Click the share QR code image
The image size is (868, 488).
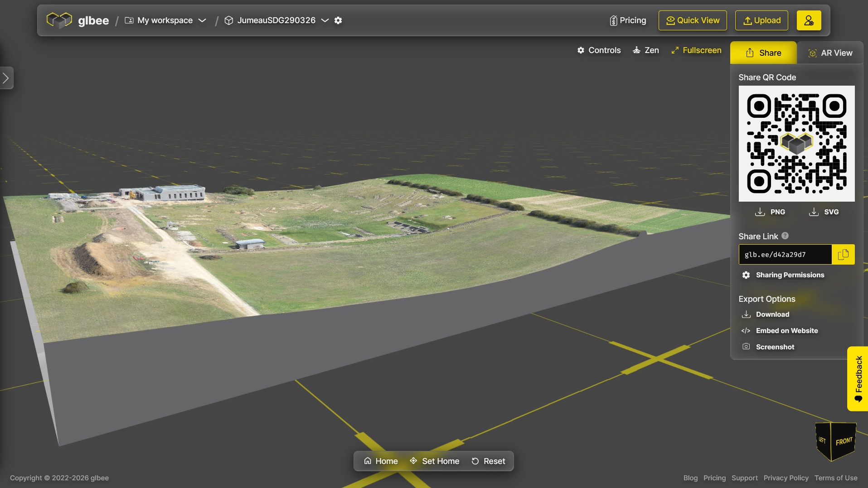point(796,144)
